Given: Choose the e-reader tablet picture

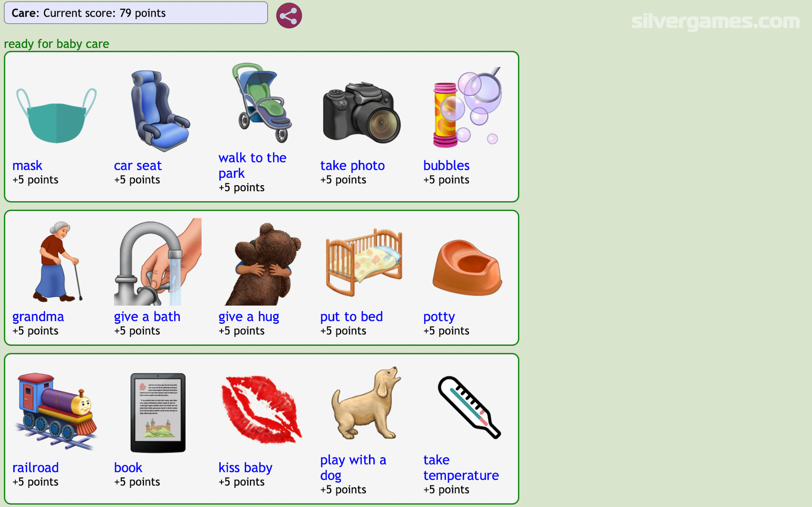Looking at the screenshot, I should 158,413.
